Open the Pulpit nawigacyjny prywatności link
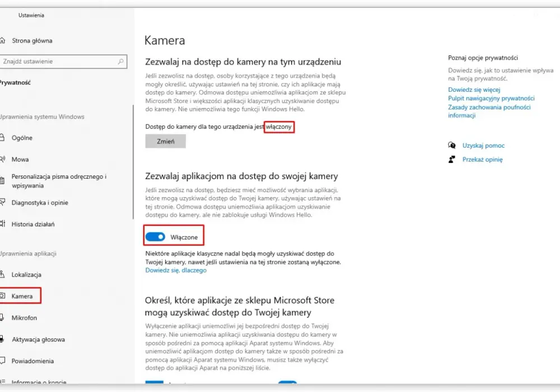The height and width of the screenshot is (392, 560). pyautogui.click(x=491, y=98)
